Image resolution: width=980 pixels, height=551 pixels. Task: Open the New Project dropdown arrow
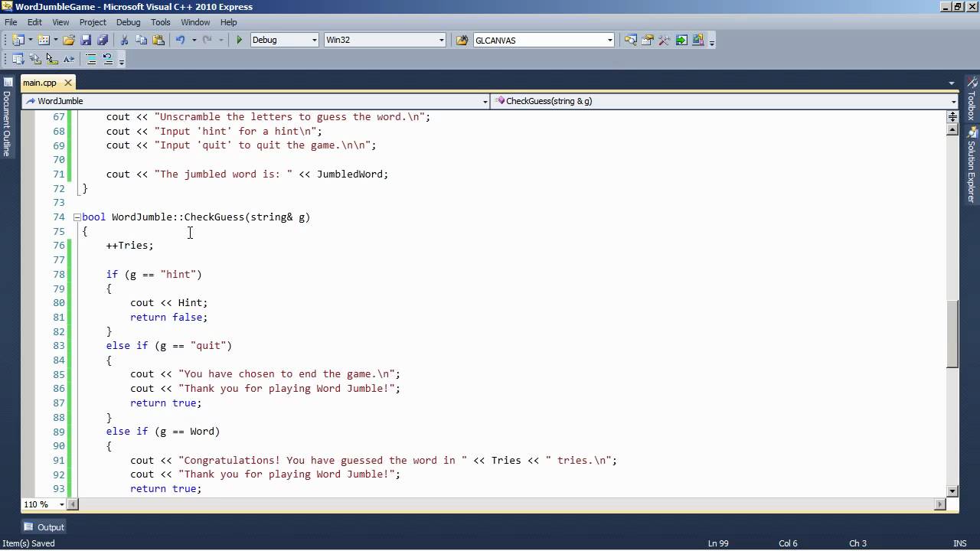(x=30, y=40)
